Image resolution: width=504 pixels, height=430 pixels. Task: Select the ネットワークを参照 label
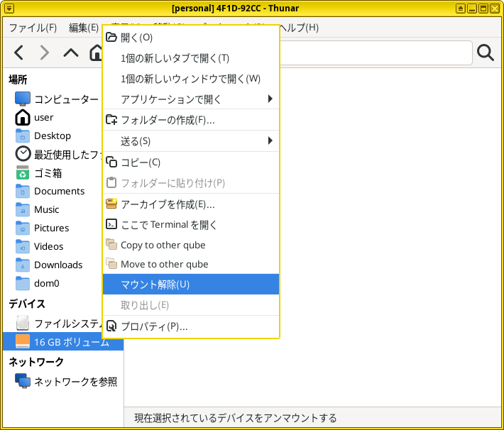tap(75, 382)
